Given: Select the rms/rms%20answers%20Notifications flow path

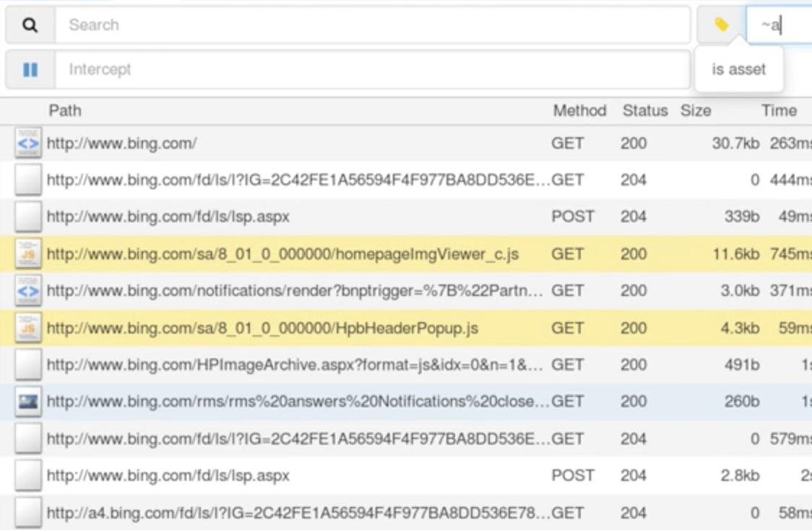Looking at the screenshot, I should (298, 401).
